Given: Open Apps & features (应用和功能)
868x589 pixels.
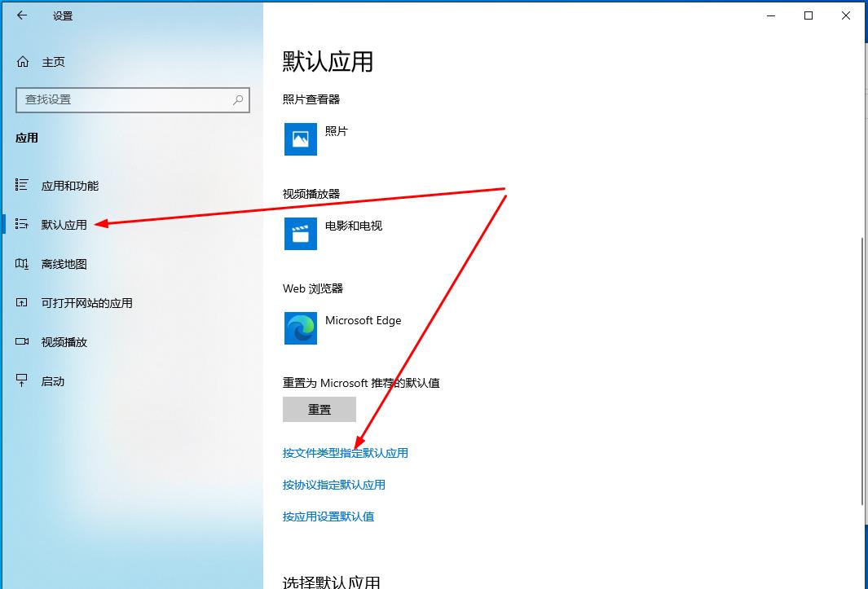Looking at the screenshot, I should (x=69, y=186).
